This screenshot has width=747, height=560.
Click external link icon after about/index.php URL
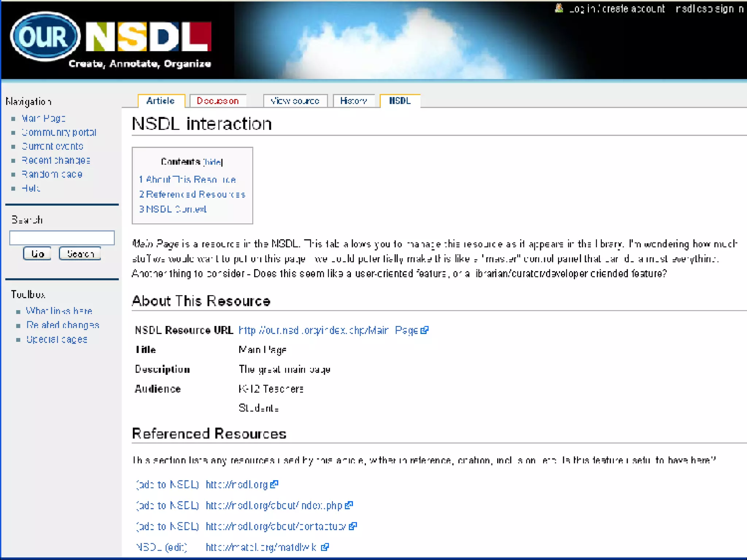tap(349, 505)
